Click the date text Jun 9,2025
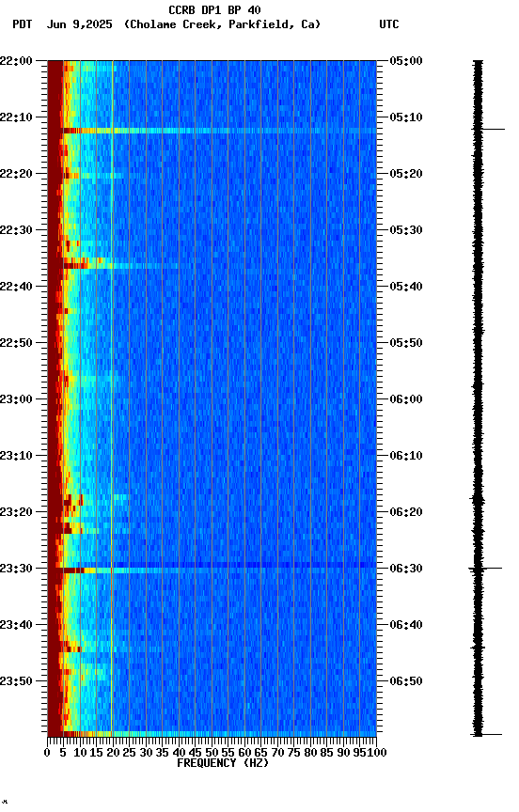This screenshot has height=812, width=519. [79, 24]
